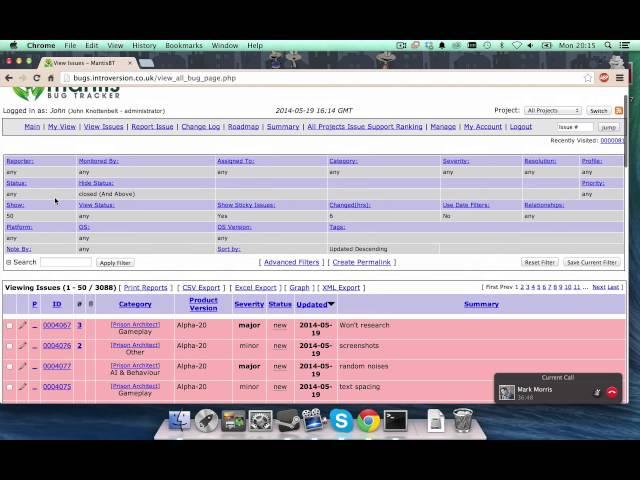Viewport: 640px width, 480px height.
Task: Open Spotlight search in menu bar
Action: point(608,45)
